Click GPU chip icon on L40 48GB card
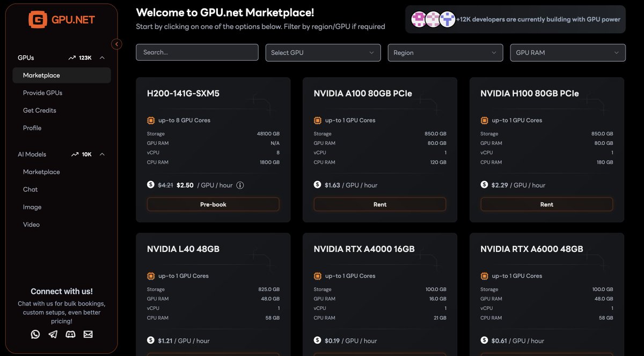Viewport: 644px width, 356px height. tap(151, 276)
